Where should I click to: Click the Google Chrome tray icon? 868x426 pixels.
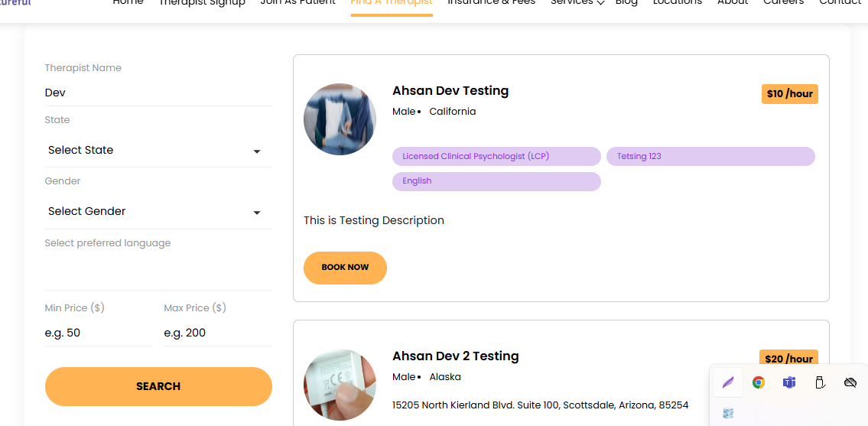point(758,382)
